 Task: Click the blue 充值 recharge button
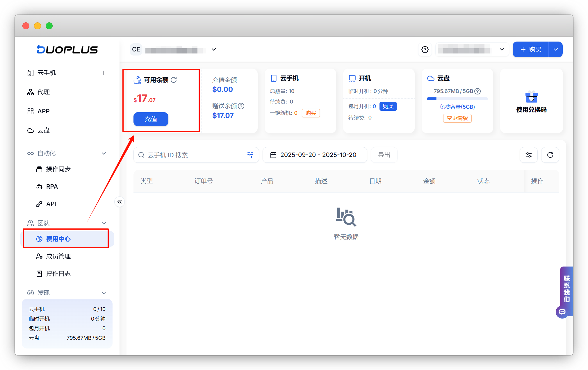pyautogui.click(x=151, y=119)
